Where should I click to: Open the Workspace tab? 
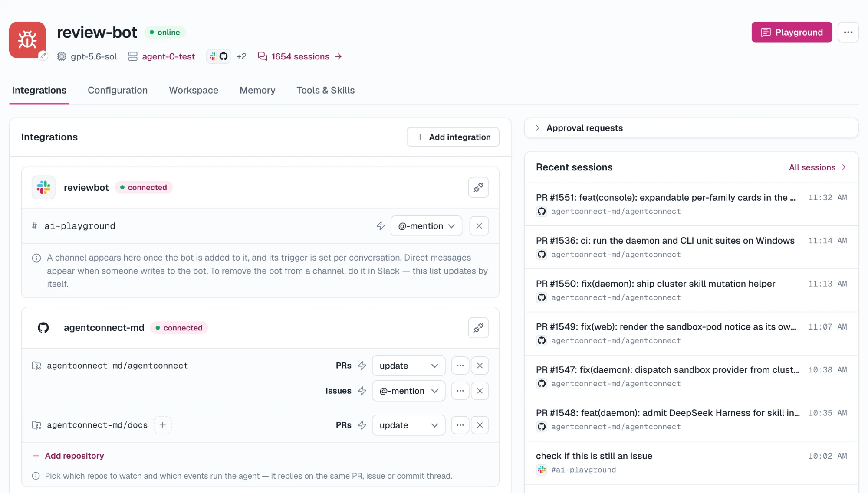click(x=194, y=90)
